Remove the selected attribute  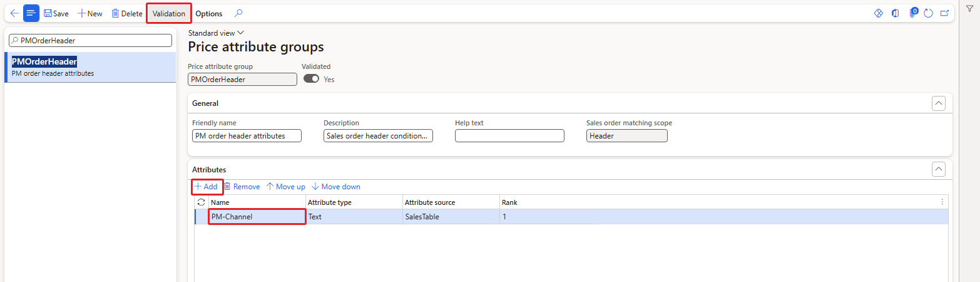242,187
